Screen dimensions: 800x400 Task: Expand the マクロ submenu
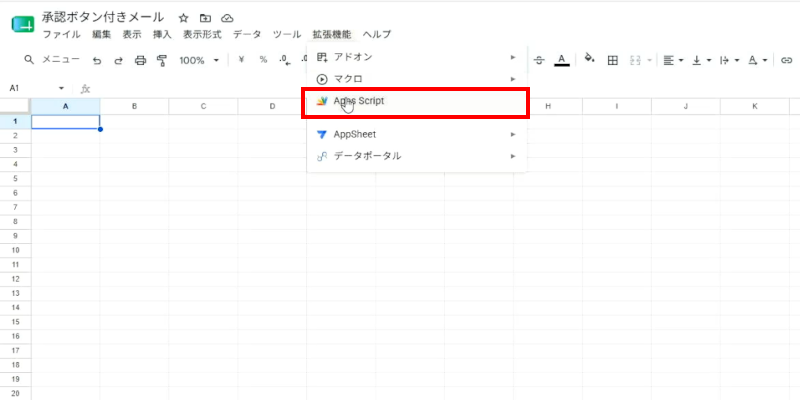click(417, 79)
